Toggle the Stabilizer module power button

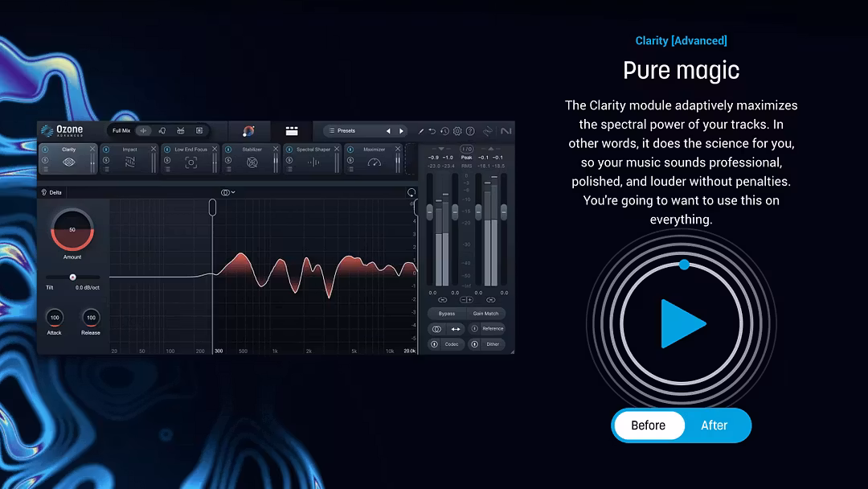pyautogui.click(x=228, y=150)
